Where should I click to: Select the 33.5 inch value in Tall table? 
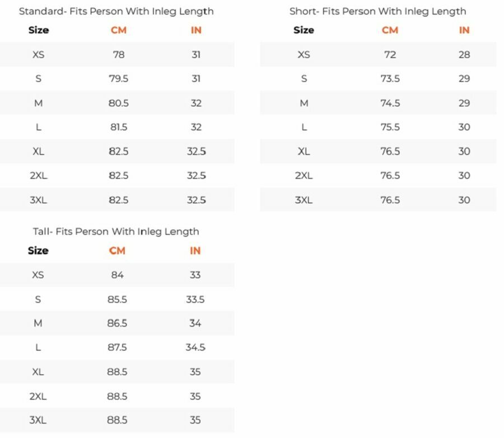[x=195, y=299]
